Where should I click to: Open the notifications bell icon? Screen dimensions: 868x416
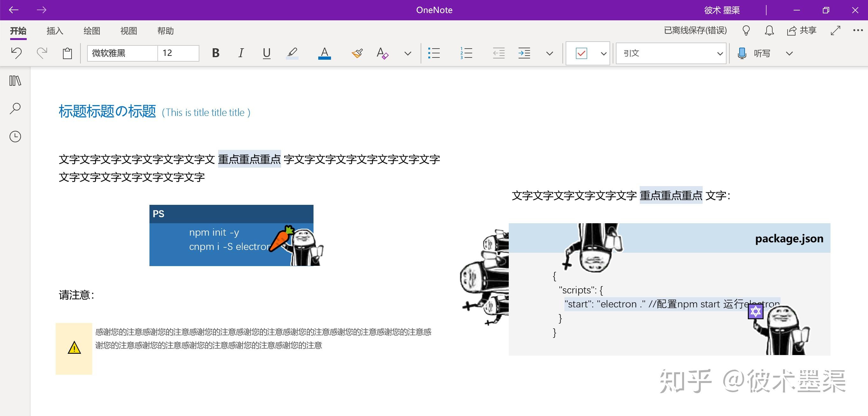769,30
